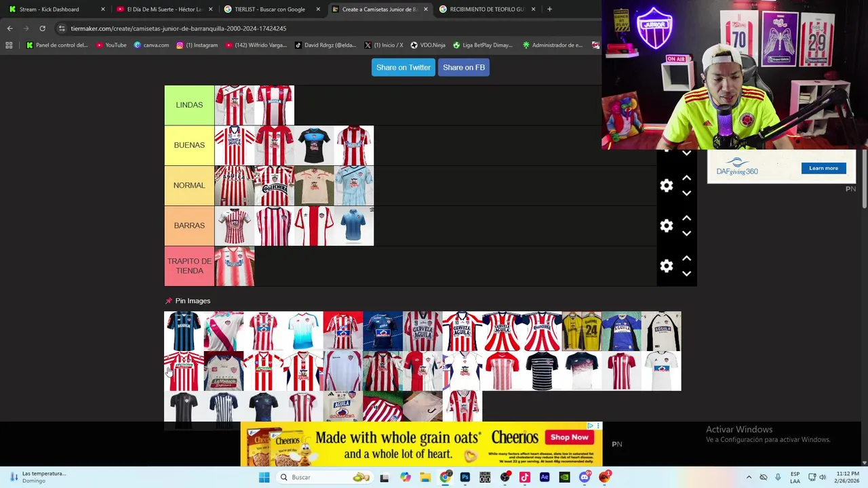The image size is (868, 488).
Task: Move NORMAL tier row down with chevron
Action: pos(686,193)
